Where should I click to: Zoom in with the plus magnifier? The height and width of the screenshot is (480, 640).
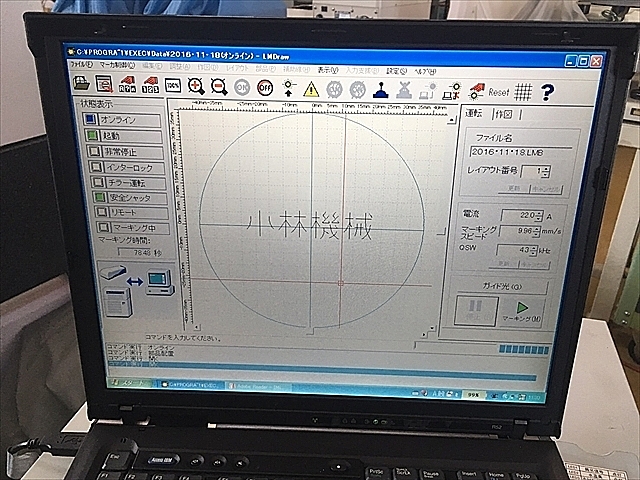click(196, 86)
